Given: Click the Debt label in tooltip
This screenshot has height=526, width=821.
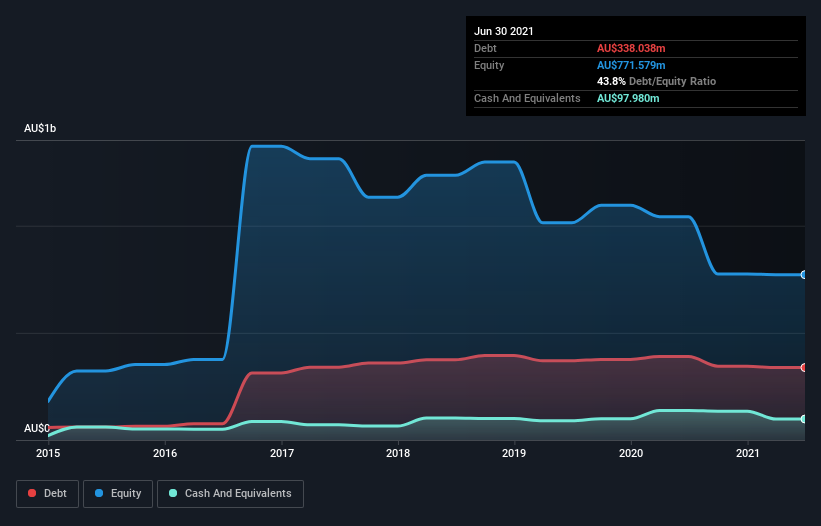Looking at the screenshot, I should tap(485, 48).
